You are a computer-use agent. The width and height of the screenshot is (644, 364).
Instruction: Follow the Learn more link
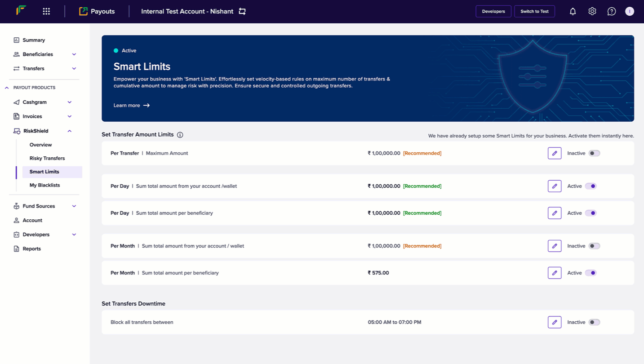tap(131, 105)
